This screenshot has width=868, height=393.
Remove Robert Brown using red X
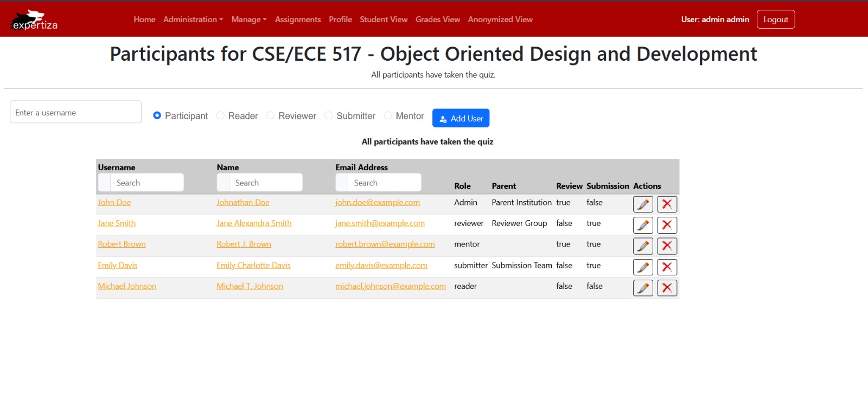coord(667,246)
